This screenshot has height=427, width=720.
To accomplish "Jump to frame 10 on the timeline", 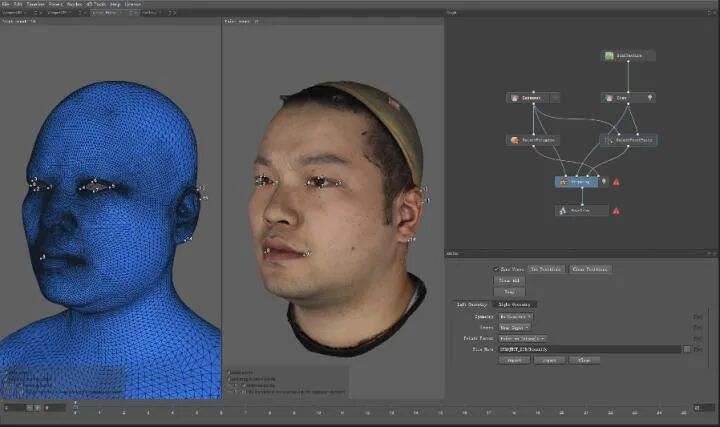I will coord(318,413).
